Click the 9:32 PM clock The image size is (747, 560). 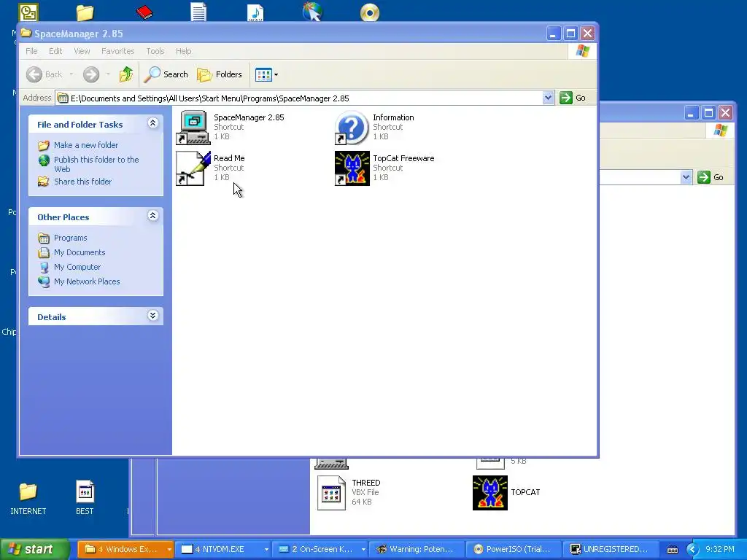(720, 549)
